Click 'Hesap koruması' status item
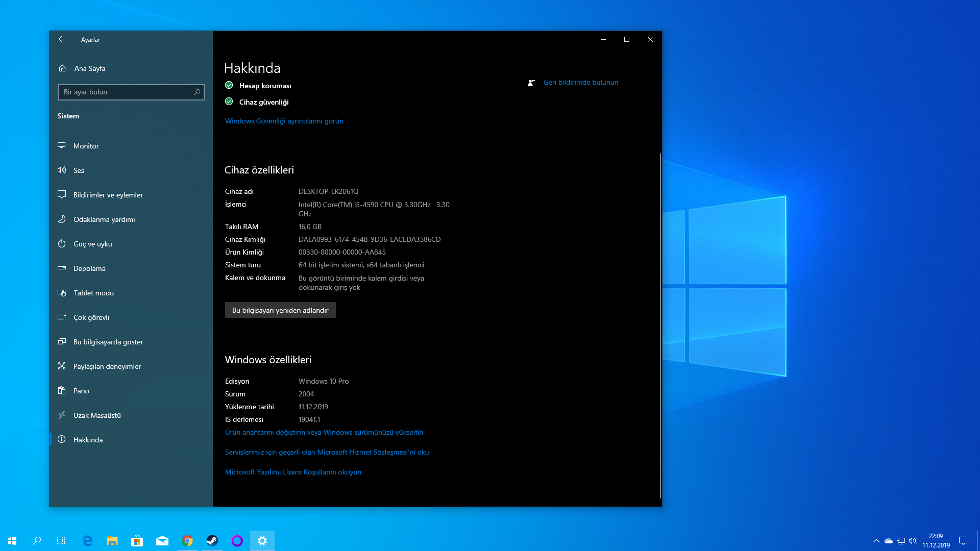 258,86
